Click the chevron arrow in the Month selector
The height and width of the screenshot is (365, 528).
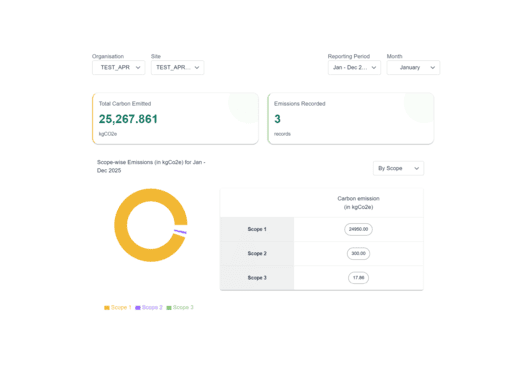[x=433, y=68]
